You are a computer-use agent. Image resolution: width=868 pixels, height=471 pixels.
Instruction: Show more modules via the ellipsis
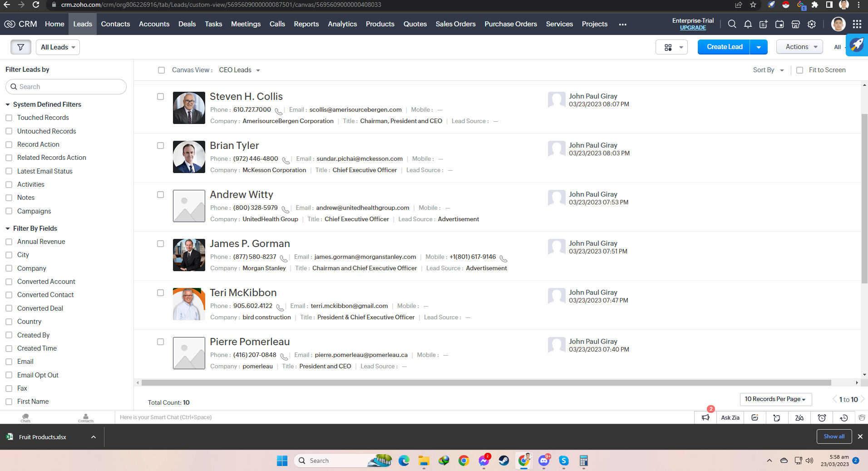(x=622, y=25)
